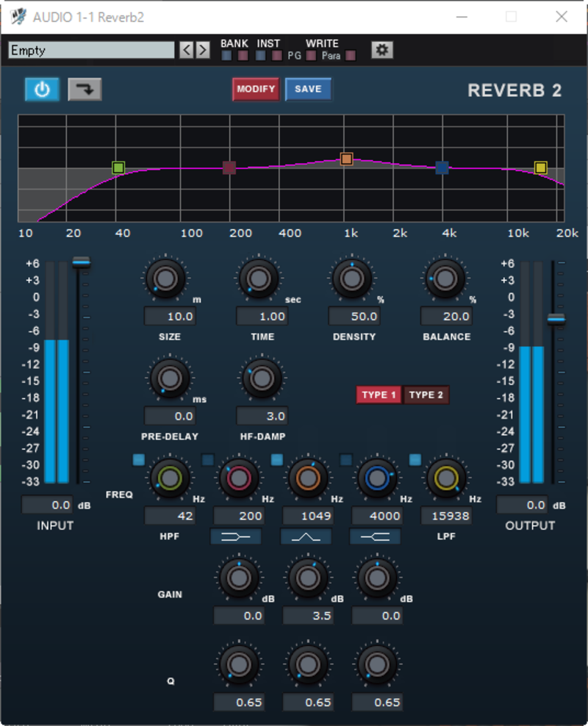Click the blue square under INST
The width and height of the screenshot is (588, 726).
click(x=261, y=56)
